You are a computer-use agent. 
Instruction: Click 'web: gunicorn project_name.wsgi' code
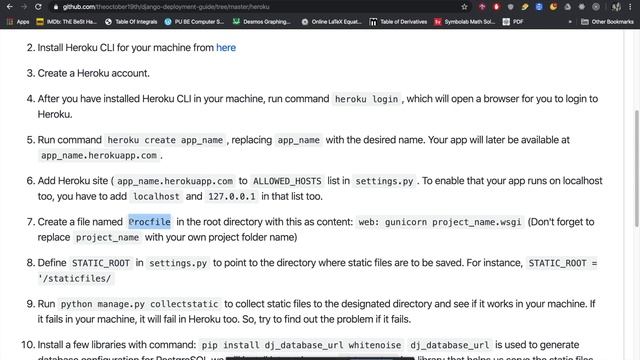[x=440, y=222]
